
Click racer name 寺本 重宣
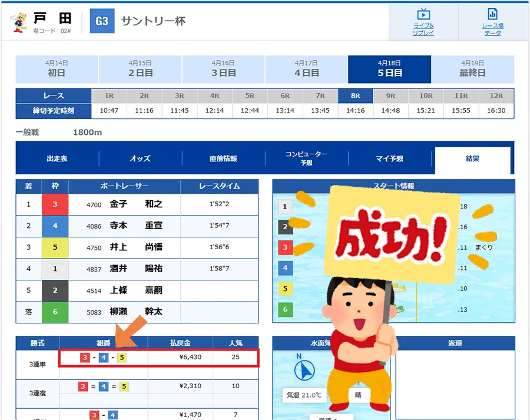[135, 226]
